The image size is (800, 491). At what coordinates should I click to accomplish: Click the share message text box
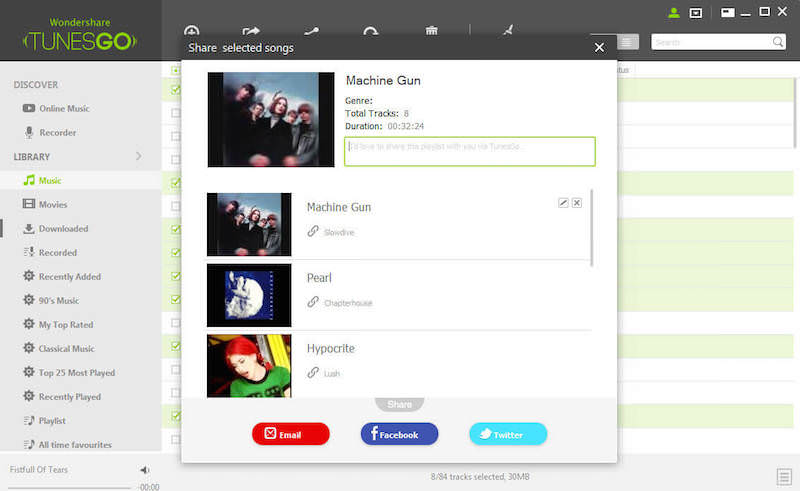[x=470, y=152]
